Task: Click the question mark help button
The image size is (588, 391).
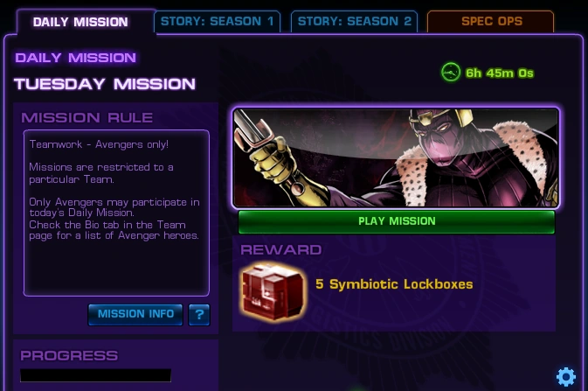Action: 199,314
